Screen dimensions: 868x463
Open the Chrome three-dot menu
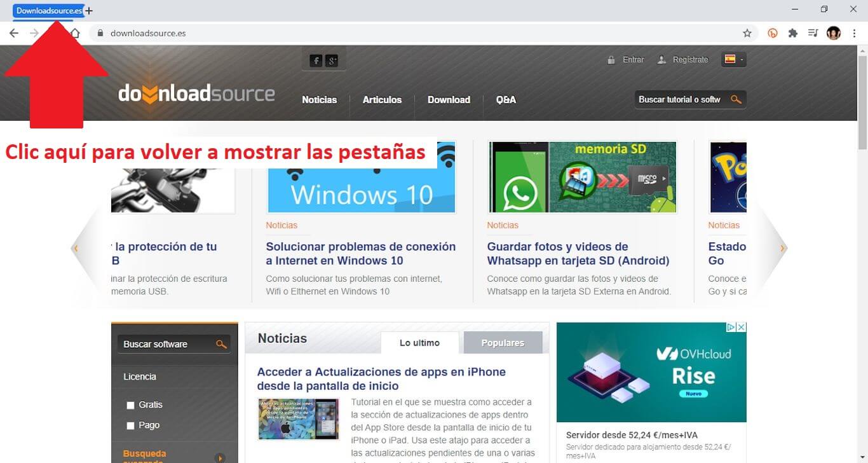point(853,33)
